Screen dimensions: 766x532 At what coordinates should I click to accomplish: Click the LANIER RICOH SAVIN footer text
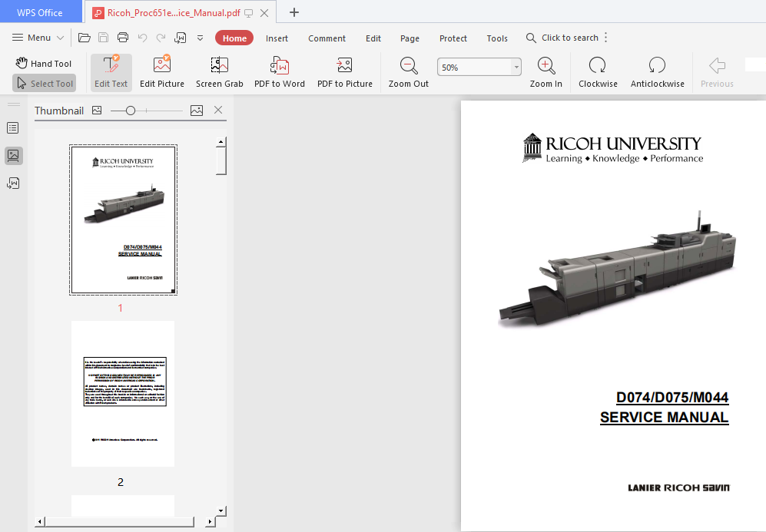coord(678,487)
